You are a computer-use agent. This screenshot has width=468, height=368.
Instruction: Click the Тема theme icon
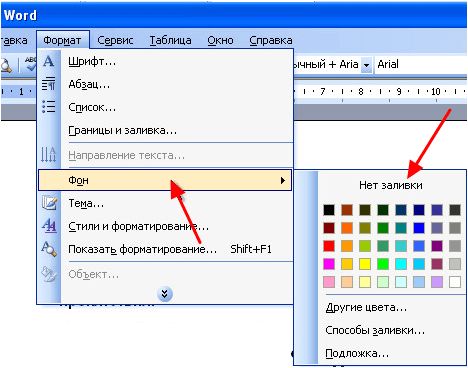(49, 203)
